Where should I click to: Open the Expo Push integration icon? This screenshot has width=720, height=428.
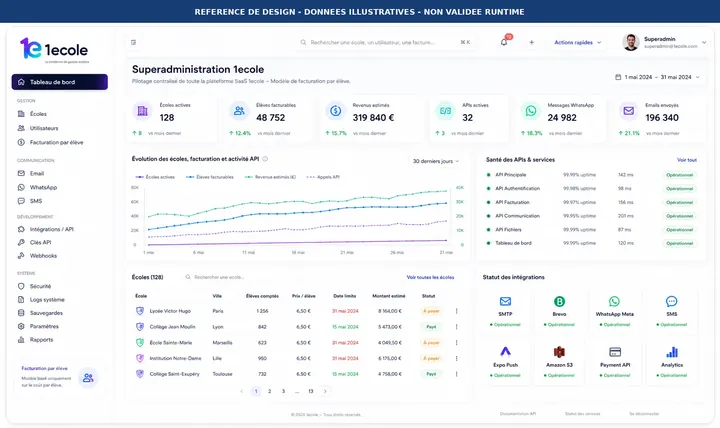point(505,352)
